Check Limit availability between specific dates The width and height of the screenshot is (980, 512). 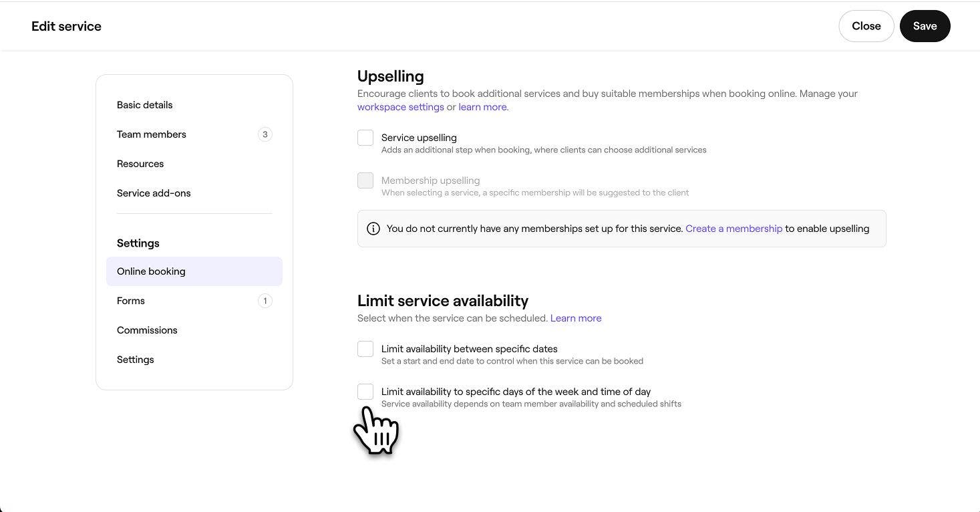point(365,349)
